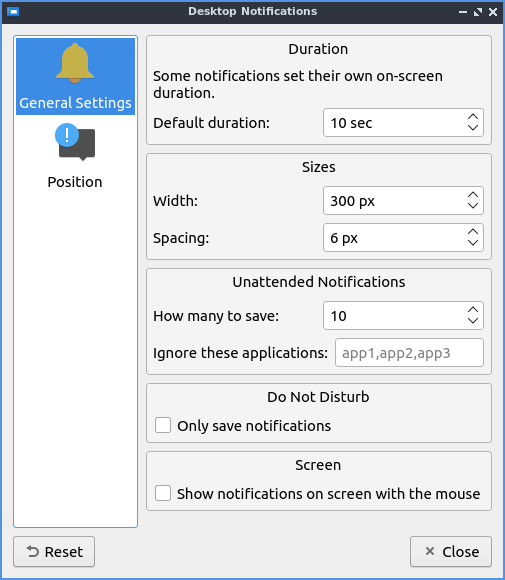Click the window menu icon in title bar
The height and width of the screenshot is (580, 505).
13,12
